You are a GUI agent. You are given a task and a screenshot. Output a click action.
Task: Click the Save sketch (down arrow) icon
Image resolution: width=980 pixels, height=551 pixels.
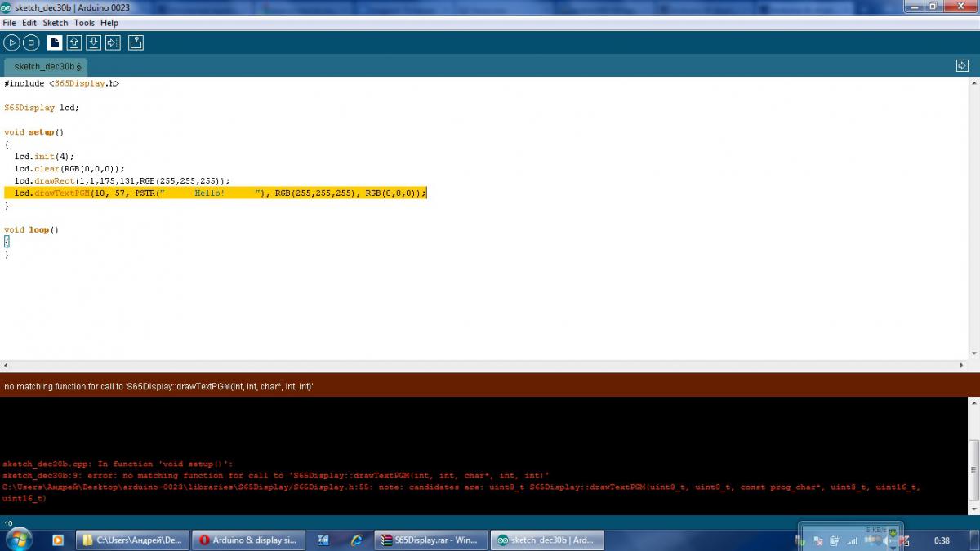pos(93,42)
